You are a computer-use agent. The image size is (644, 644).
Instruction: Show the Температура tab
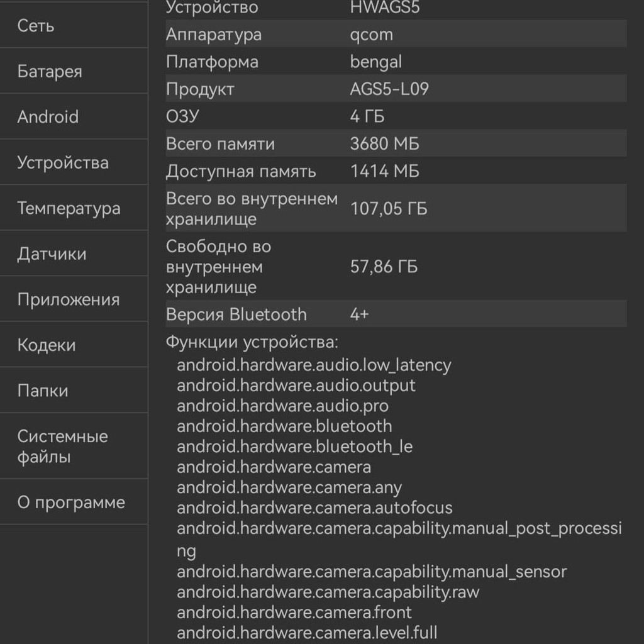tap(74, 208)
